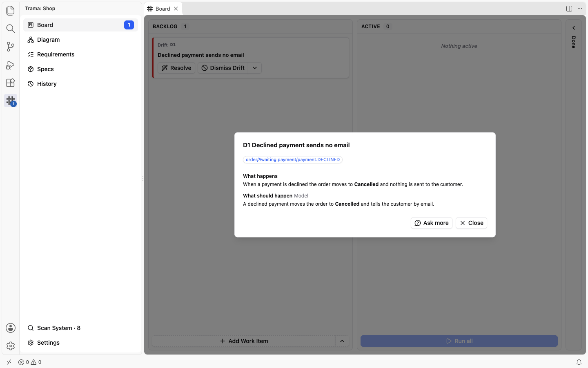Close the Board editor tab
This screenshot has height=368, width=588.
tap(176, 9)
